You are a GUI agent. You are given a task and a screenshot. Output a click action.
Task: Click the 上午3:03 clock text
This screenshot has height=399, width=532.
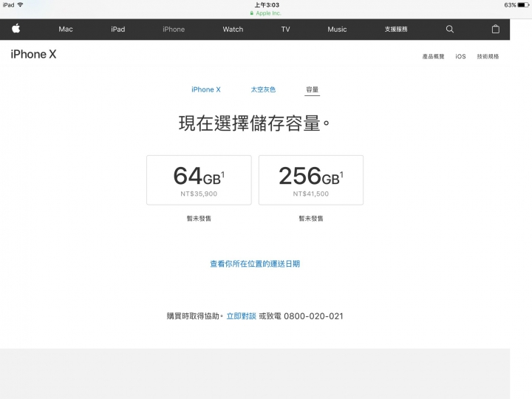pos(267,4)
